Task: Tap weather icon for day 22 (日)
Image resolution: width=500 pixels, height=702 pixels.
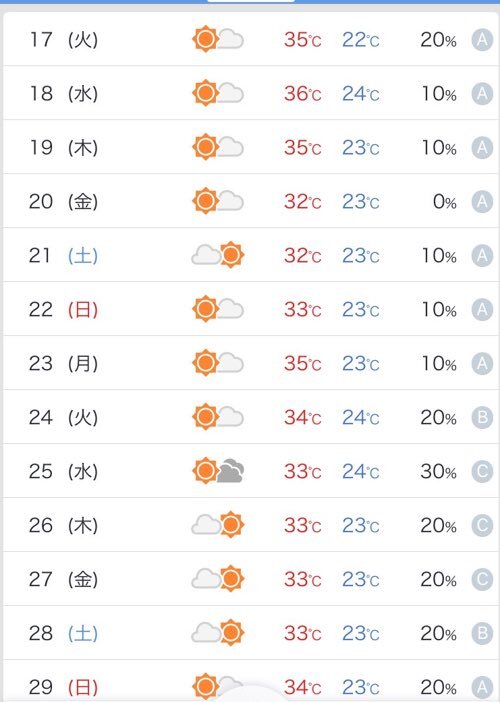Action: 218,309
